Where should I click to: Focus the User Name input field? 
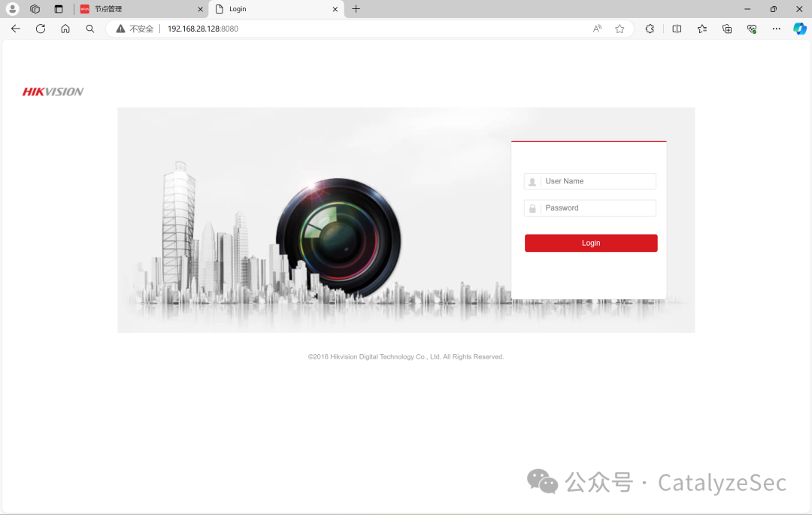[590, 181]
